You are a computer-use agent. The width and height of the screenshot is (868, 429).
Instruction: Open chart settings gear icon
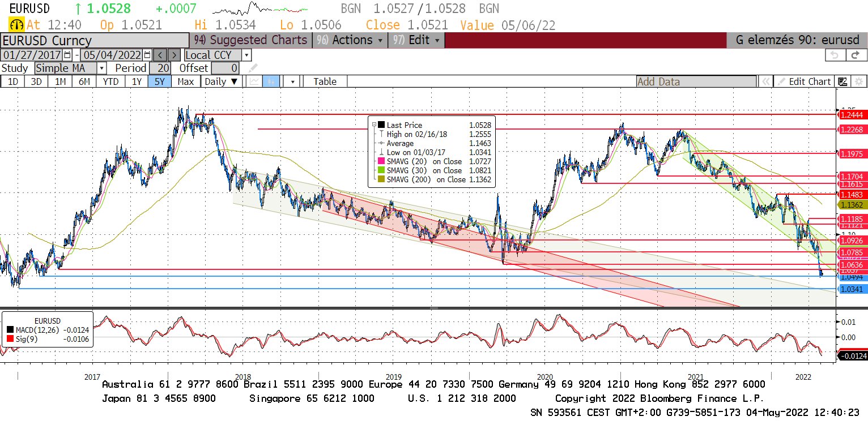(859, 81)
